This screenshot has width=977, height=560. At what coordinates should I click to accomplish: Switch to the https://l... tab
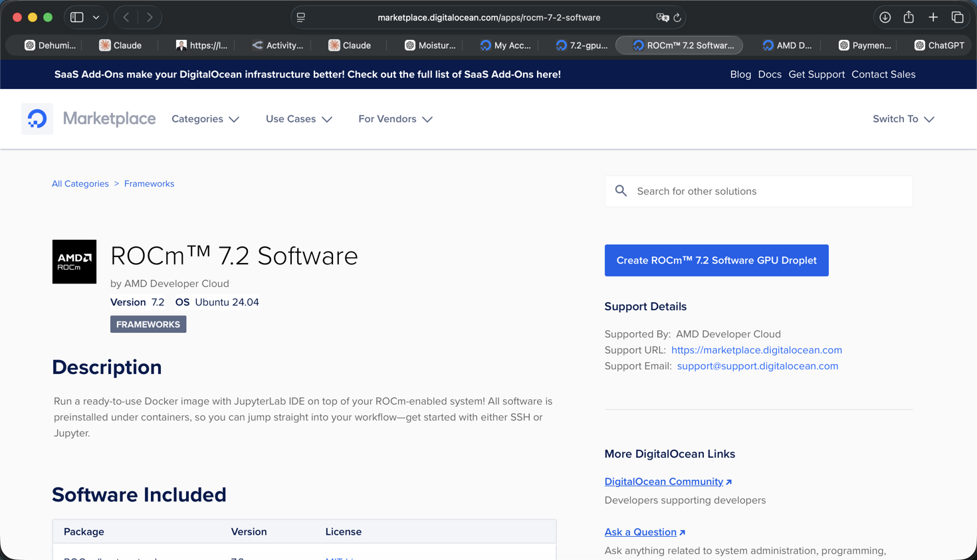[202, 45]
